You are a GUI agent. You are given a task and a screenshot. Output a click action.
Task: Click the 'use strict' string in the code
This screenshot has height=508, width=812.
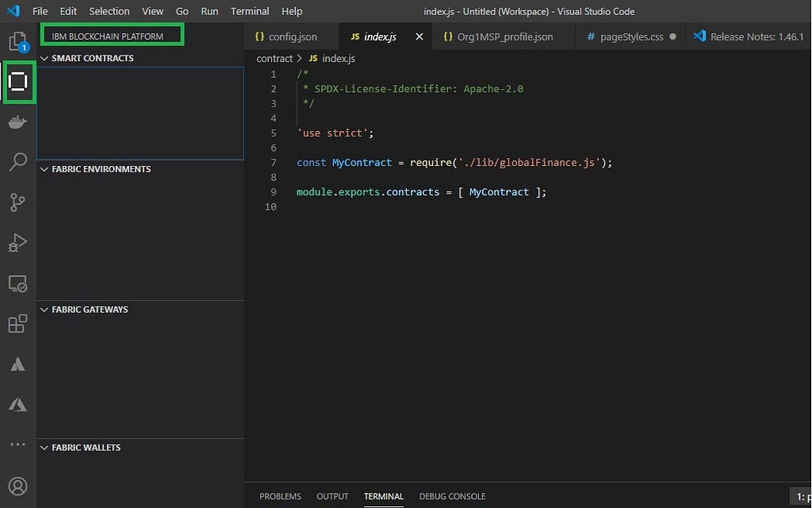click(332, 133)
